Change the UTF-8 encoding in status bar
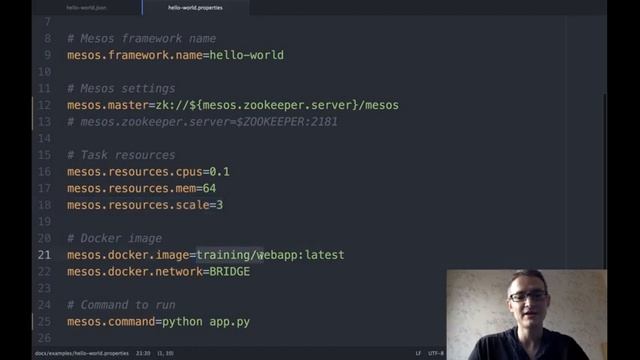This screenshot has height=360, width=640. [x=436, y=353]
